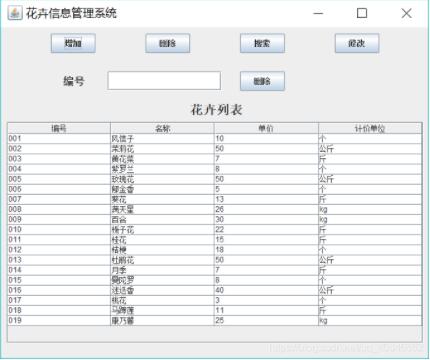
Task: Click 删除 button beside the 编号 field
Action: click(262, 81)
